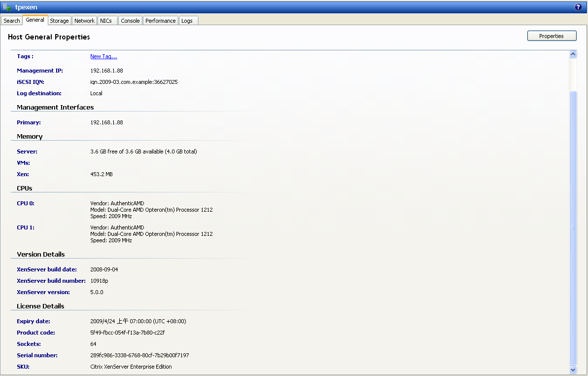Click SKU value Citrix XenServer Enterprise Edition
This screenshot has width=588, height=376.
(131, 367)
